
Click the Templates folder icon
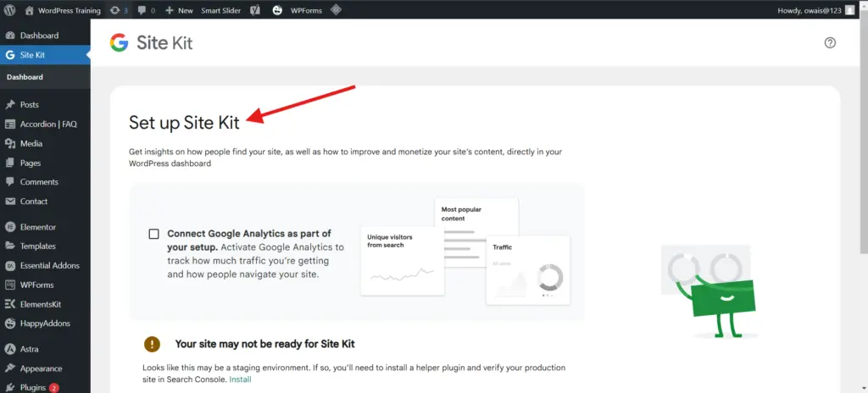(x=10, y=246)
